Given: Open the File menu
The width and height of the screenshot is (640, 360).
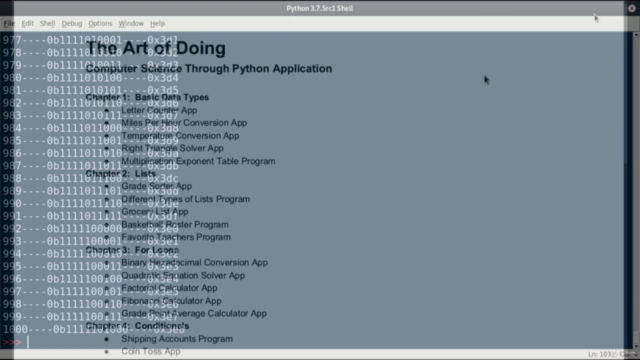Looking at the screenshot, I should [9, 24].
